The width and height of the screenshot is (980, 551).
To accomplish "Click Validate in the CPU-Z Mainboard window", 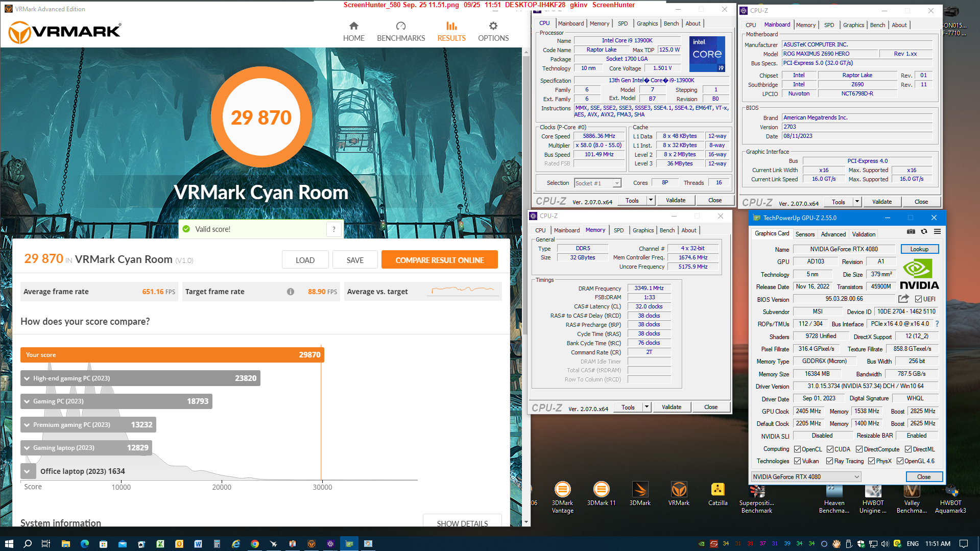I will click(881, 202).
